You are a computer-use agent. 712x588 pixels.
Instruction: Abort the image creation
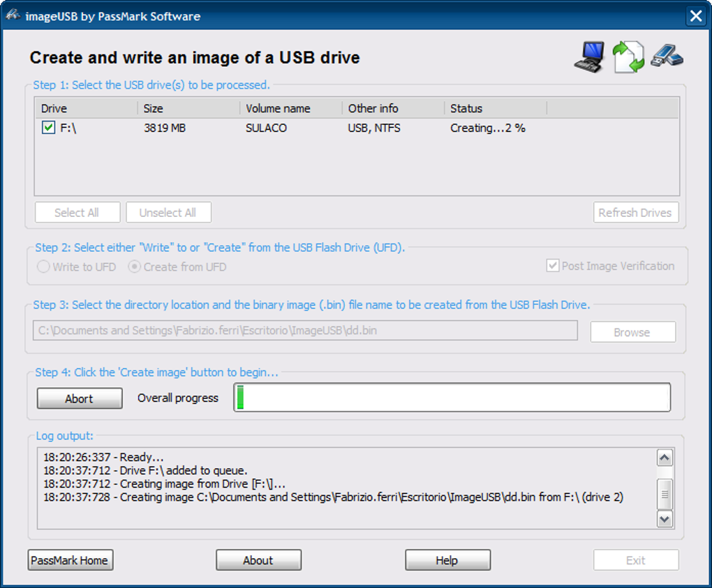click(x=80, y=398)
